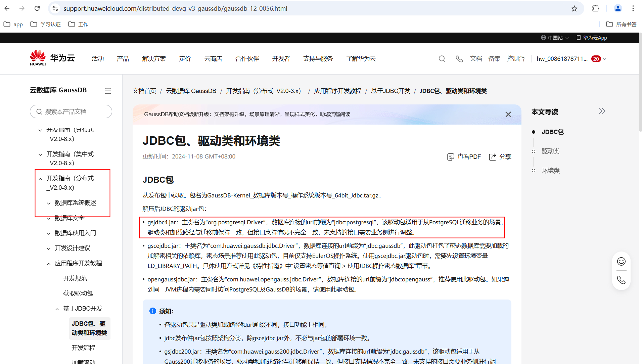Click the 文档首页 breadcrumb

pyautogui.click(x=144, y=91)
